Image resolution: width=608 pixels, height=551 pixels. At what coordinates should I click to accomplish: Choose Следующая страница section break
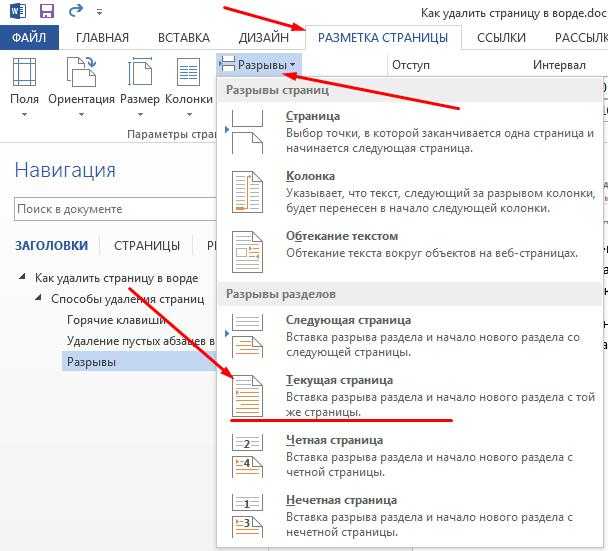411,336
